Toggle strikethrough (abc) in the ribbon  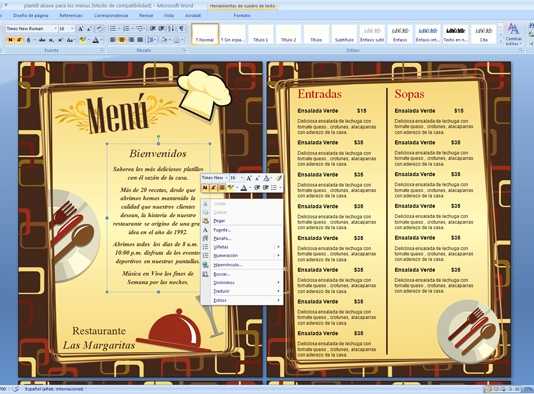(42, 40)
